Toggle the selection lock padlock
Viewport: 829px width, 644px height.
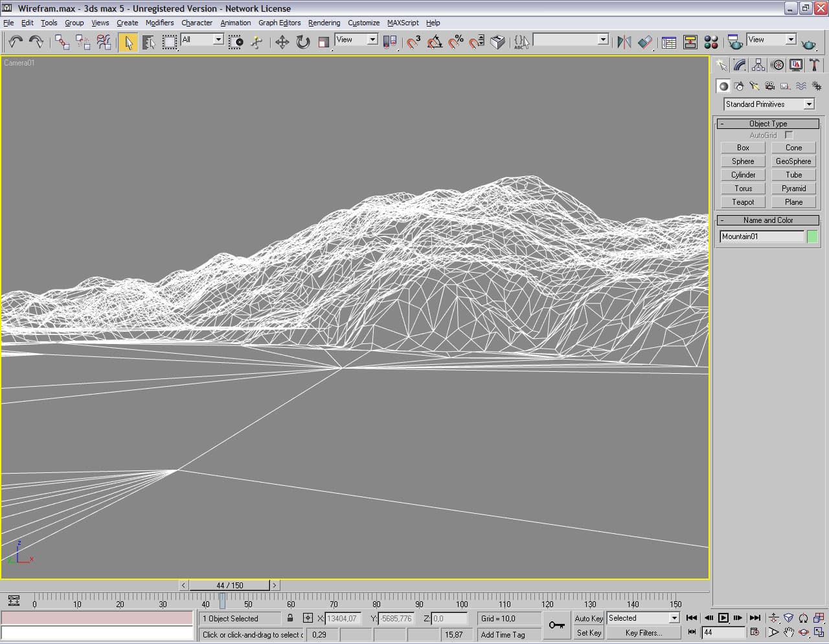pyautogui.click(x=290, y=618)
